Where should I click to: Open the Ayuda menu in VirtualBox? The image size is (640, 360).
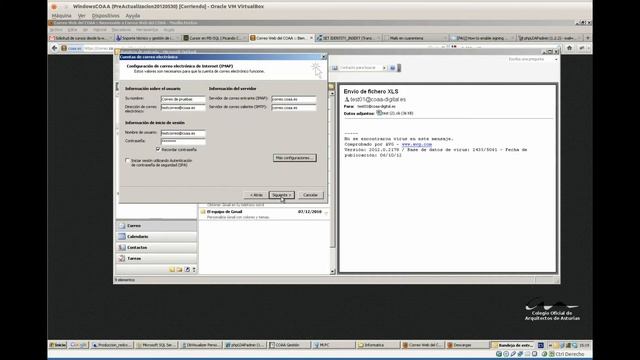coord(133,16)
